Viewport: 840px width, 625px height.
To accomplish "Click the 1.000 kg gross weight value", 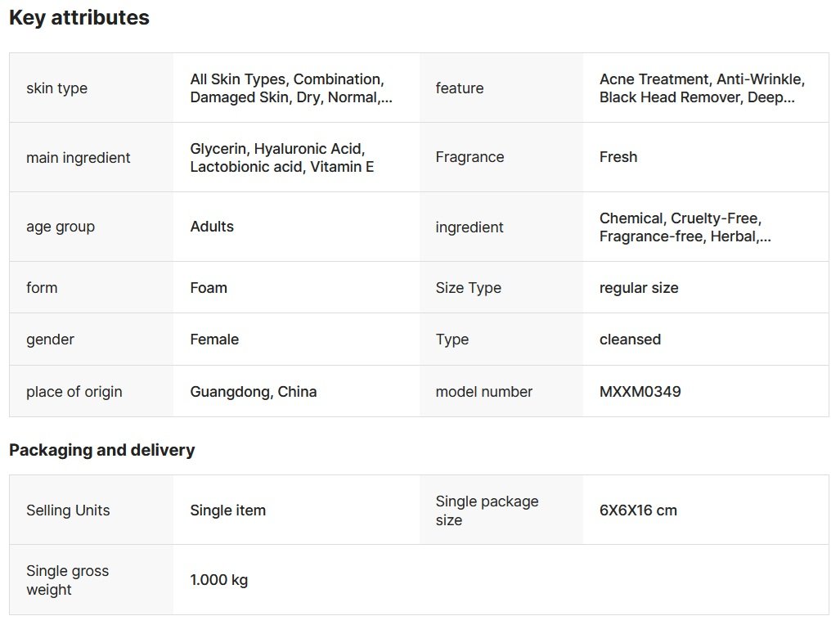I will click(x=219, y=580).
